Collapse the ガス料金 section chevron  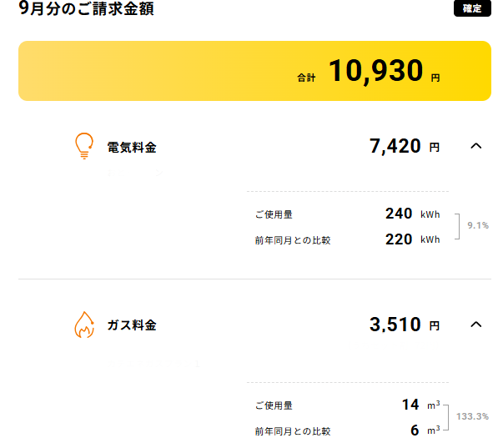click(x=476, y=325)
